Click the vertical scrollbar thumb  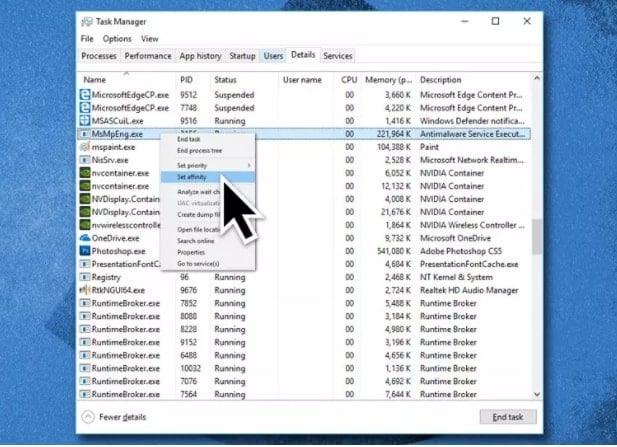[537, 237]
